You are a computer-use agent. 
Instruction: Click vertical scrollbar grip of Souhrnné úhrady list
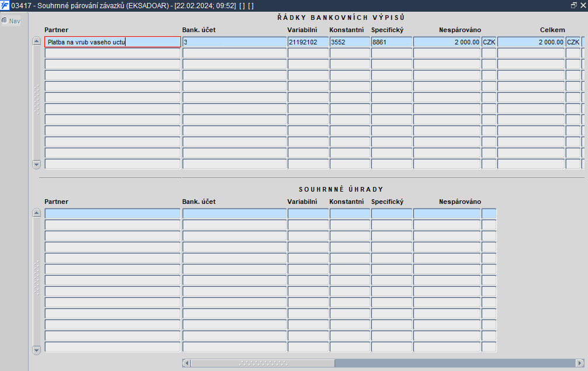(36, 278)
